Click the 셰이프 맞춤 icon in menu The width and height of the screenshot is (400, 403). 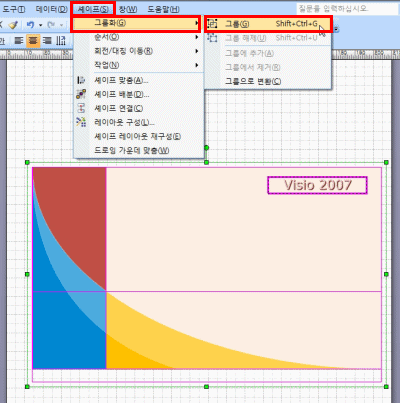81,80
